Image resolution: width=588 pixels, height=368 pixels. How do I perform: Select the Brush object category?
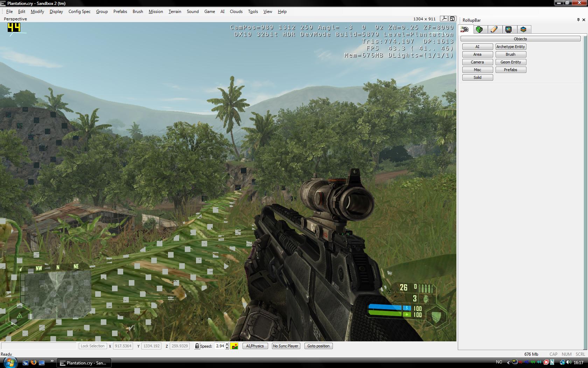pyautogui.click(x=511, y=54)
